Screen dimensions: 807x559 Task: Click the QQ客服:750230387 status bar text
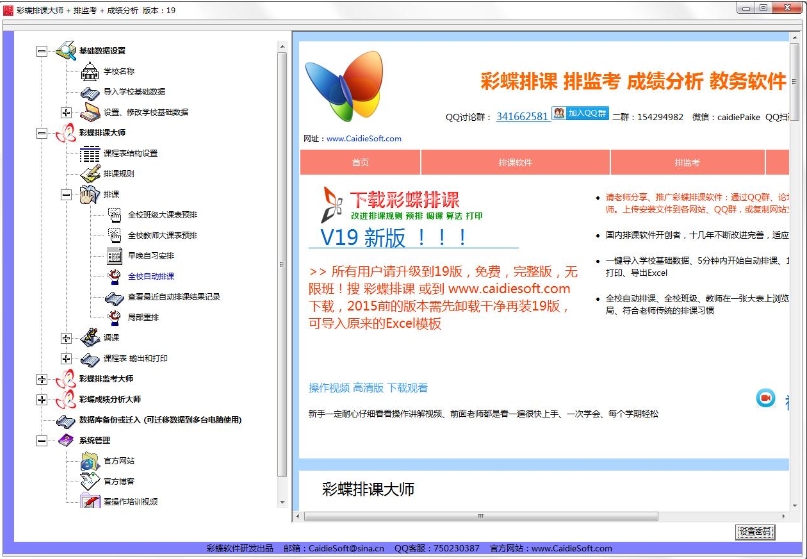click(437, 549)
